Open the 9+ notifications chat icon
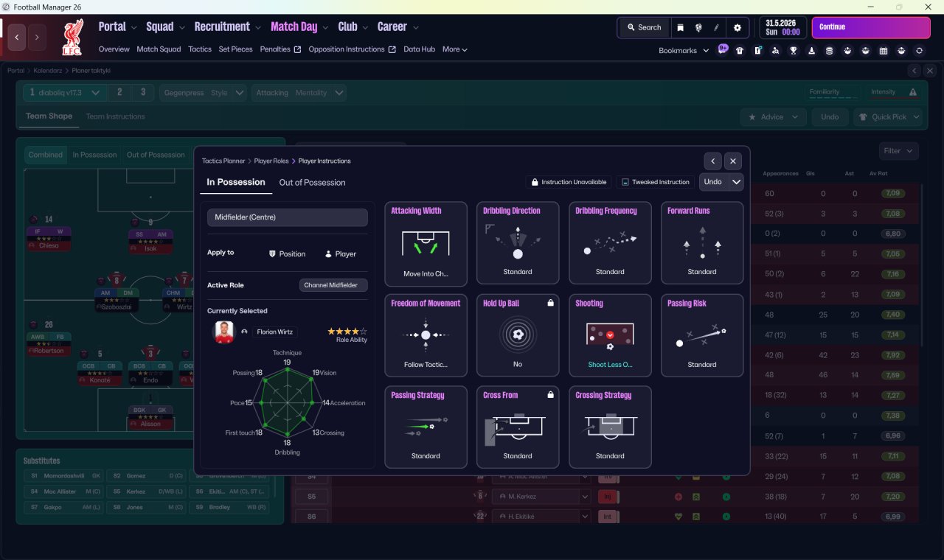Image resolution: width=944 pixels, height=560 pixels. tap(723, 50)
